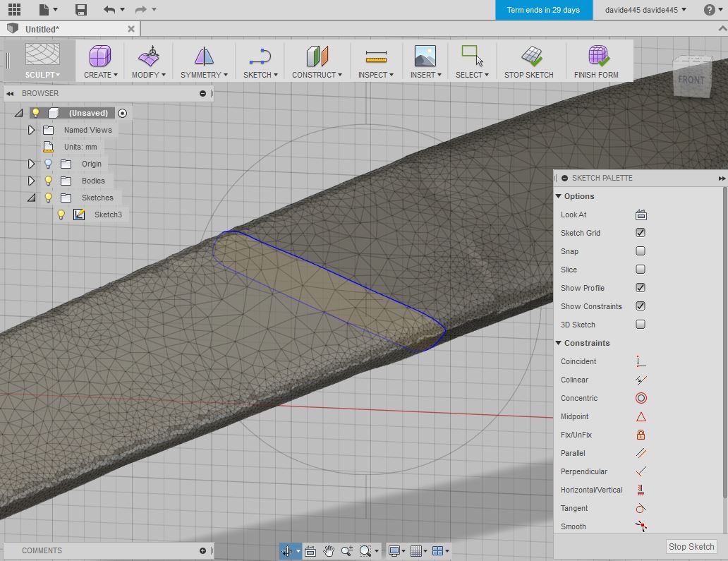Click the FRONT face of the ViewCube

click(x=692, y=79)
